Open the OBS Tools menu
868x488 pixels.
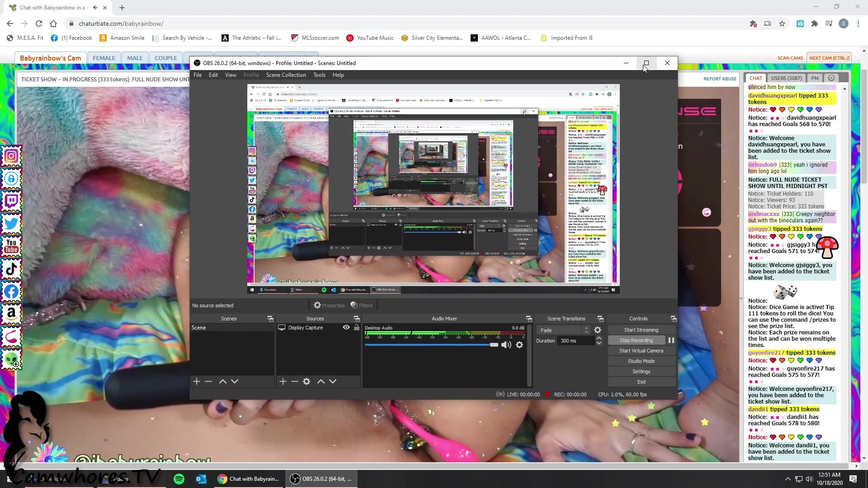319,75
